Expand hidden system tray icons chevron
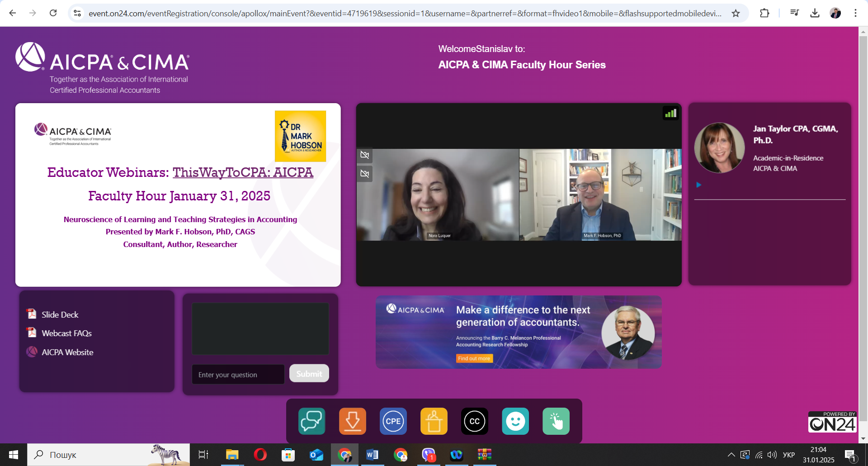Screen dimensions: 868x466 [731, 455]
